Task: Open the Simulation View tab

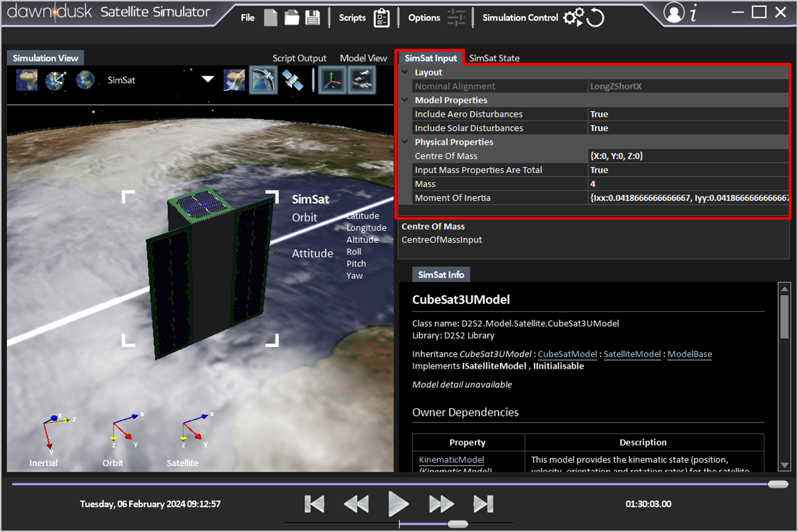Action: 45,58
